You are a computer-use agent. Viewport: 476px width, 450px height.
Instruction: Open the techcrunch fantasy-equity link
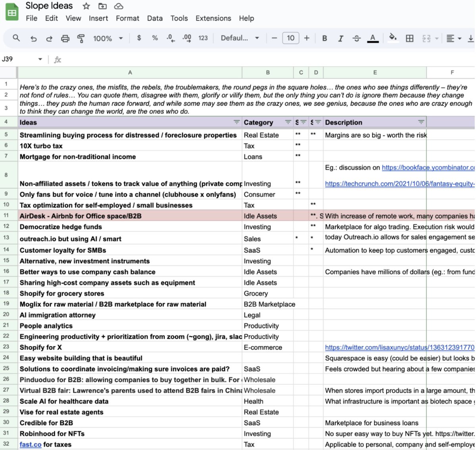[399, 184]
